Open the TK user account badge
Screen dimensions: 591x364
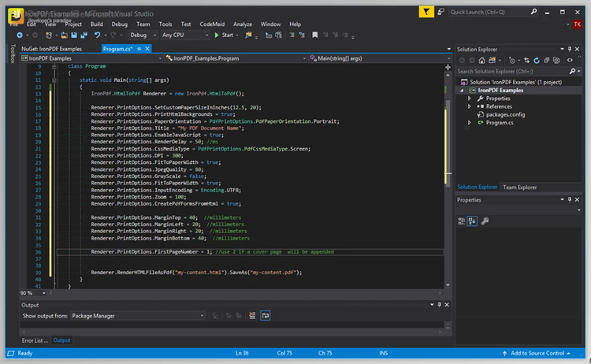[x=577, y=24]
